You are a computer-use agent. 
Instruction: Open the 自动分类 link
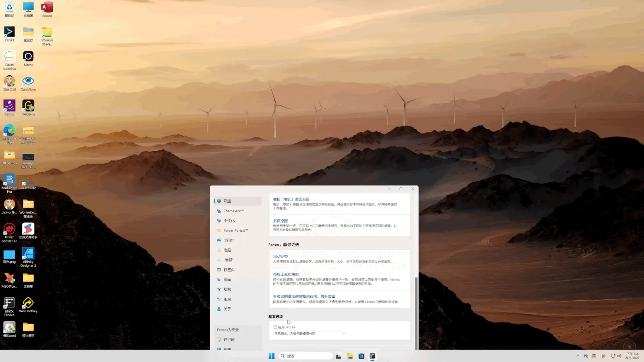(281, 256)
